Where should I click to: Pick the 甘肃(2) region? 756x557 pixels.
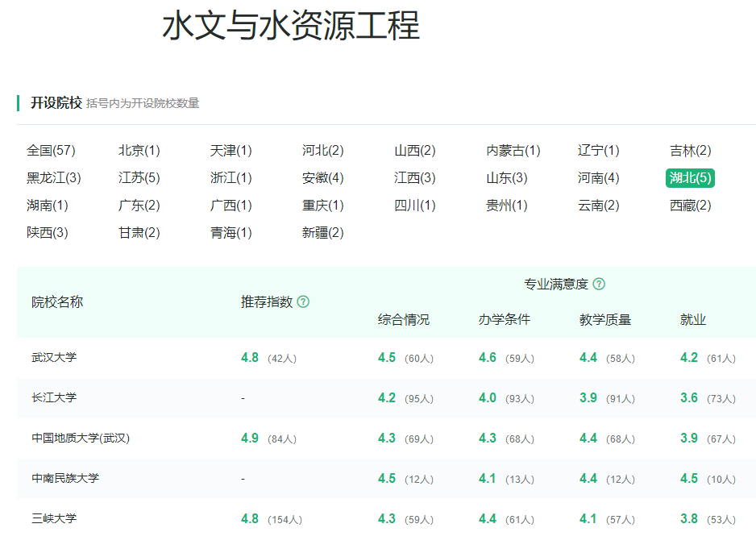tap(139, 233)
